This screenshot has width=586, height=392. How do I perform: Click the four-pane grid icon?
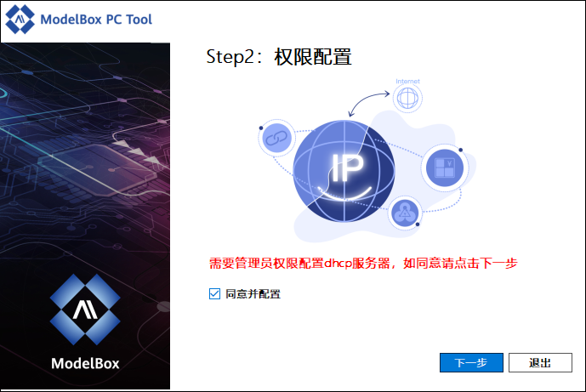click(445, 168)
